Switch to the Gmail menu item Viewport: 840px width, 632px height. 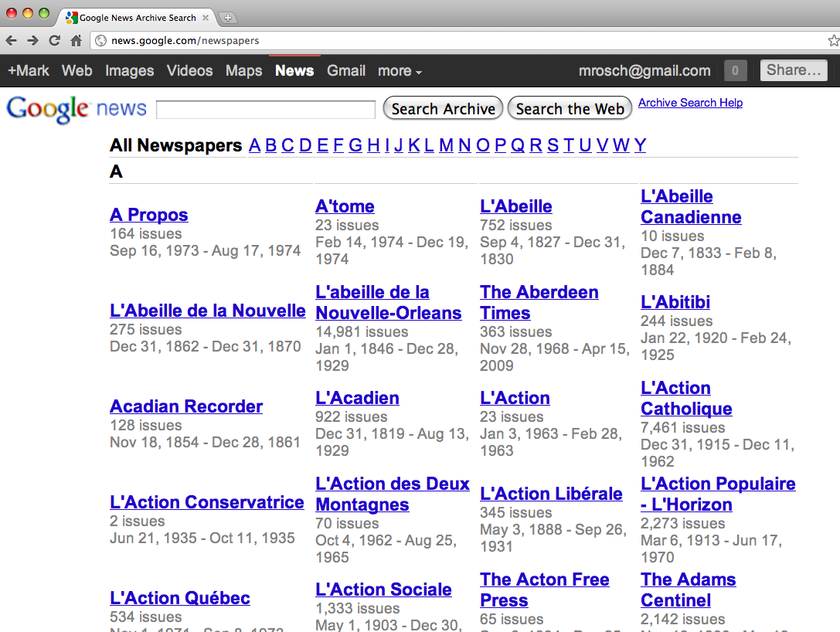(x=345, y=70)
